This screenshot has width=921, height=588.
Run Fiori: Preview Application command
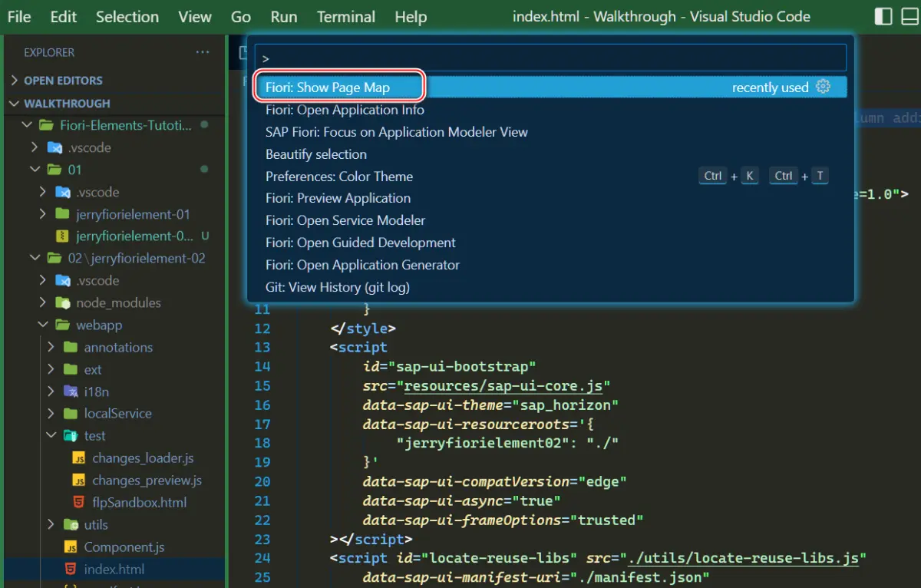click(550, 198)
